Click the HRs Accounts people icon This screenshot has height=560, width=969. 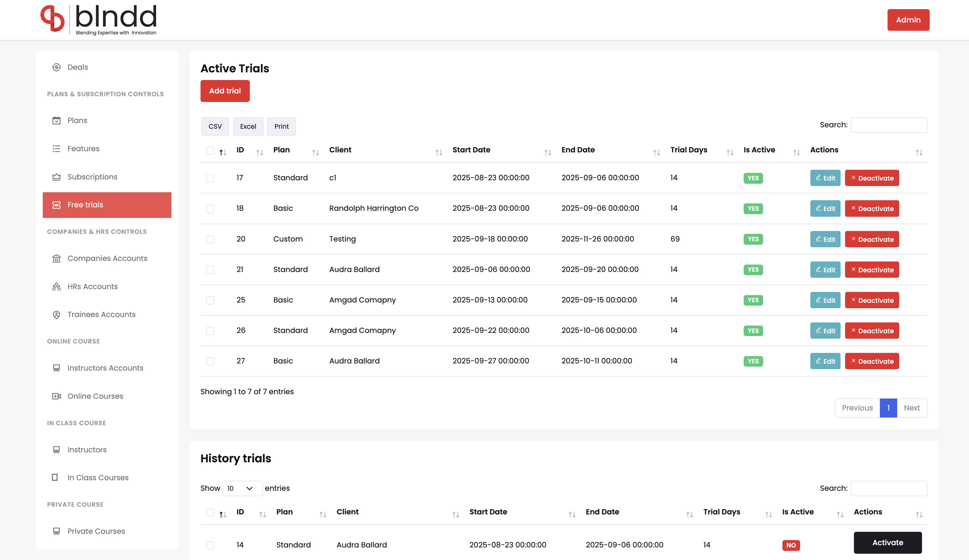pos(56,287)
